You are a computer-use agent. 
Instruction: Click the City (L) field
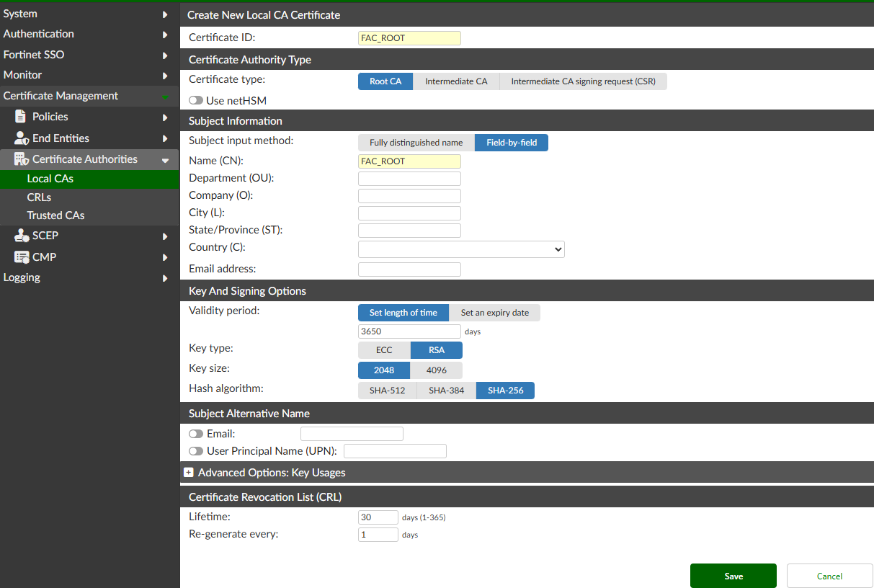point(409,213)
